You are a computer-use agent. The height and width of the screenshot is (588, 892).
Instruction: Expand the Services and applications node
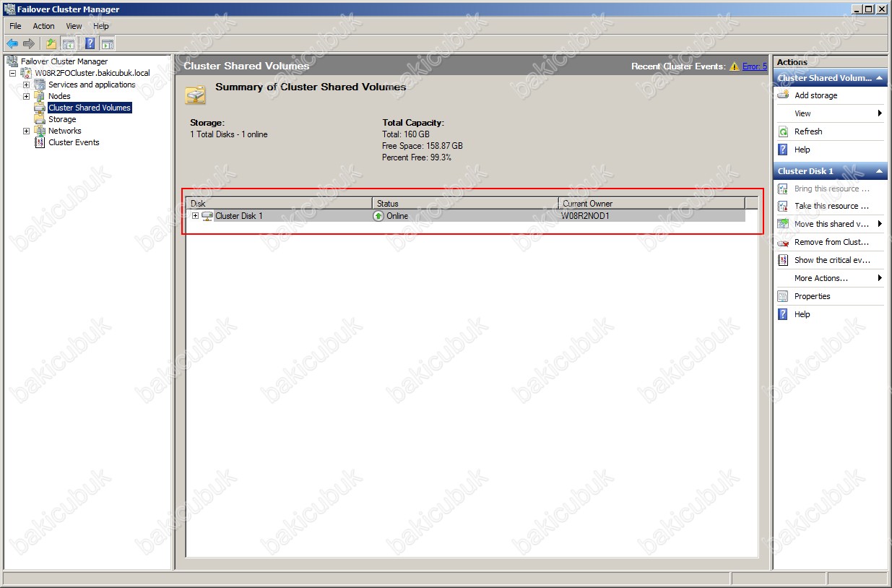tap(26, 85)
